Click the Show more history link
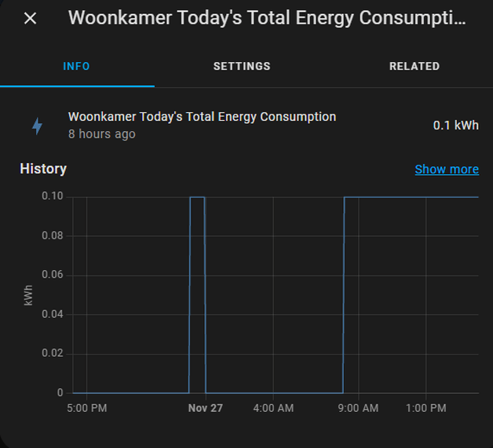The image size is (493, 448). pos(447,169)
